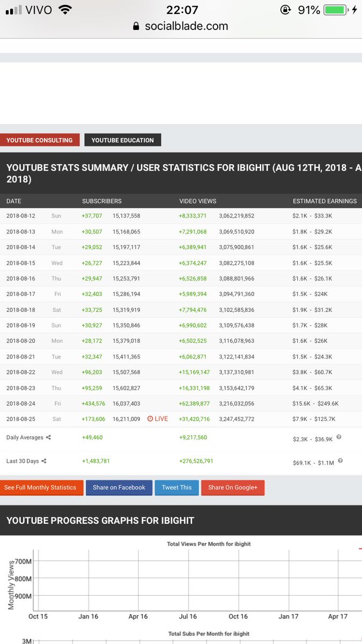Click the Total Views Per Month chart title
Image resolution: width=362 pixels, height=644 pixels.
tap(209, 544)
